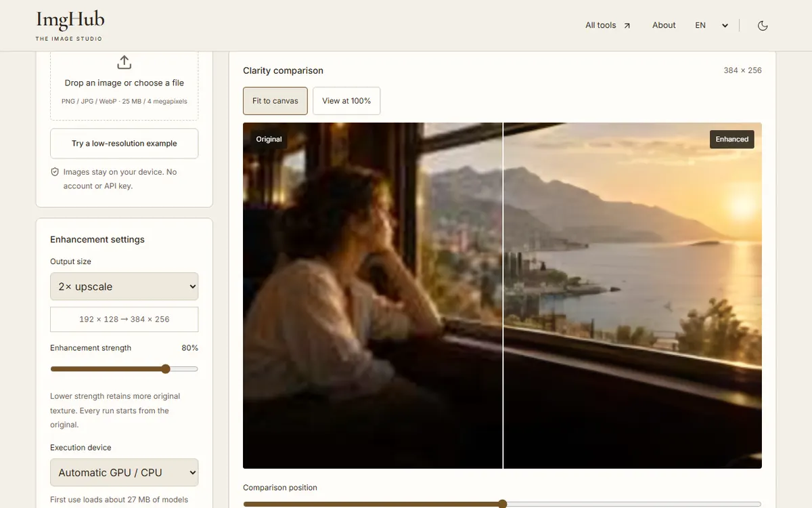The height and width of the screenshot is (508, 812).
Task: Try a low-resolution example
Action: pyautogui.click(x=125, y=144)
